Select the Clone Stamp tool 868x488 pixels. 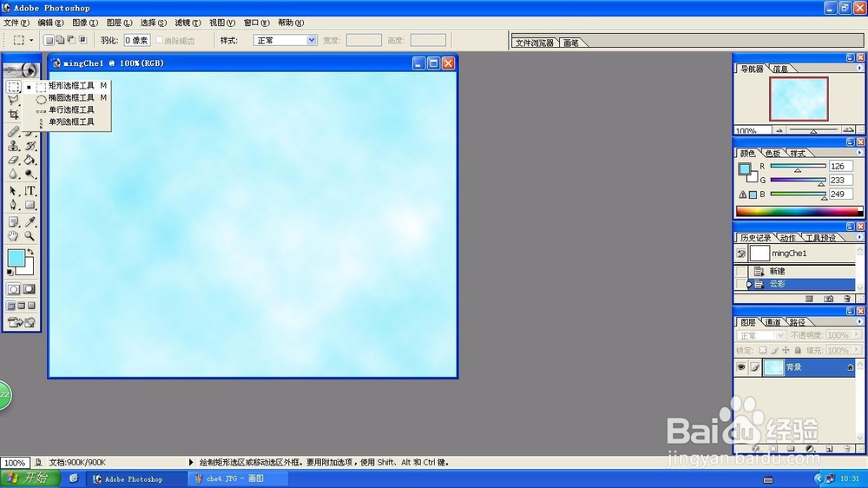tap(13, 146)
